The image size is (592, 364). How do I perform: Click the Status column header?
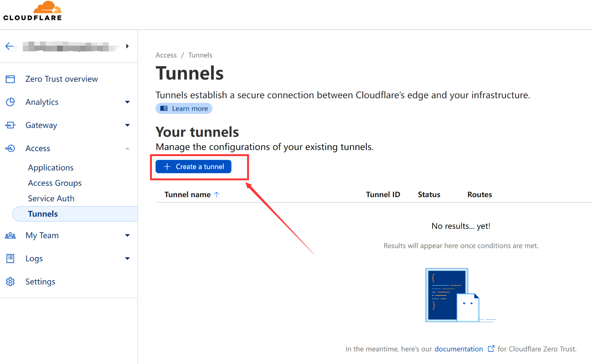pyautogui.click(x=429, y=195)
